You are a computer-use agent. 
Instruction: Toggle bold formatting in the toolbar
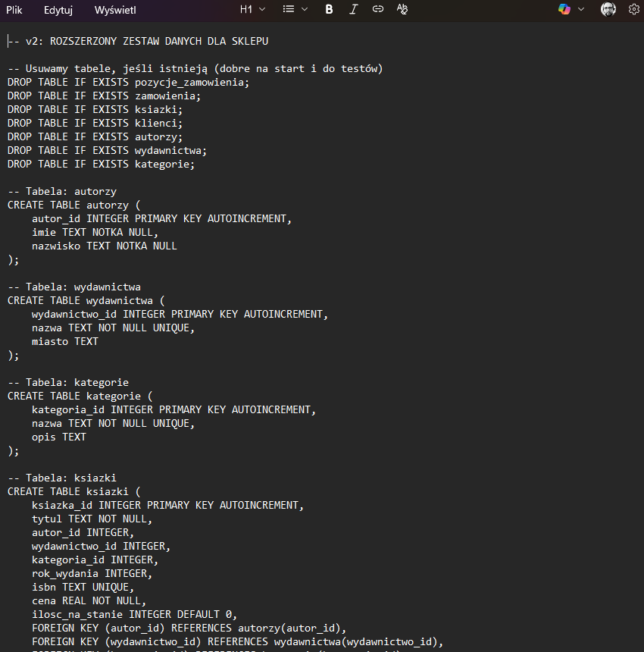point(329,9)
